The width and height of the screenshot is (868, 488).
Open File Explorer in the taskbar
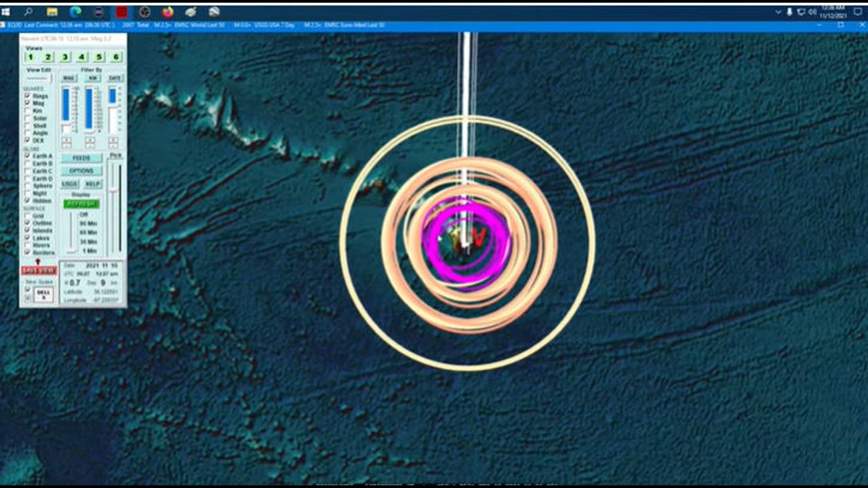[x=52, y=12]
